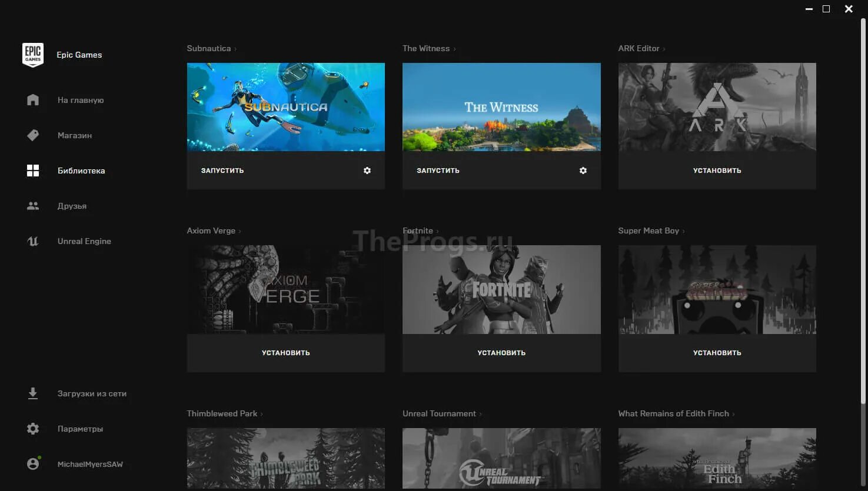Click the Axiom Verge cover thumbnail
Viewport: 868px width, 491px height.
point(286,289)
